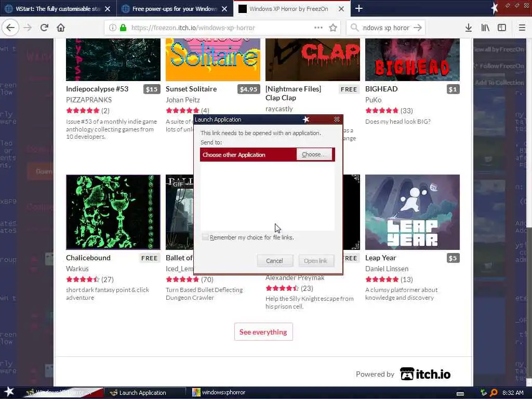
Task: Click the Sunset Solitaire cover thumbnail
Action: pos(212,60)
